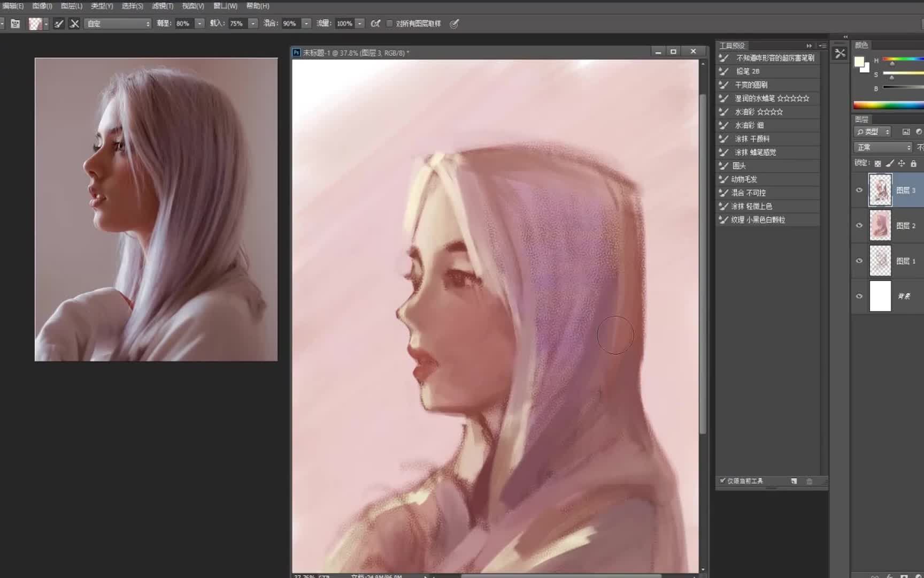
Task: Open the 正常 blend mode dropdown
Action: [x=882, y=147]
